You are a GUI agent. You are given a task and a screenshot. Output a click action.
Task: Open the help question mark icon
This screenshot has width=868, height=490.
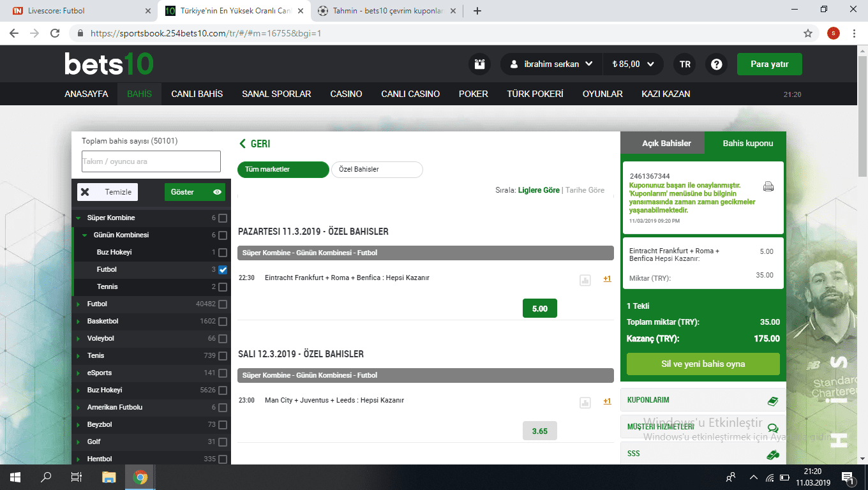click(x=717, y=64)
